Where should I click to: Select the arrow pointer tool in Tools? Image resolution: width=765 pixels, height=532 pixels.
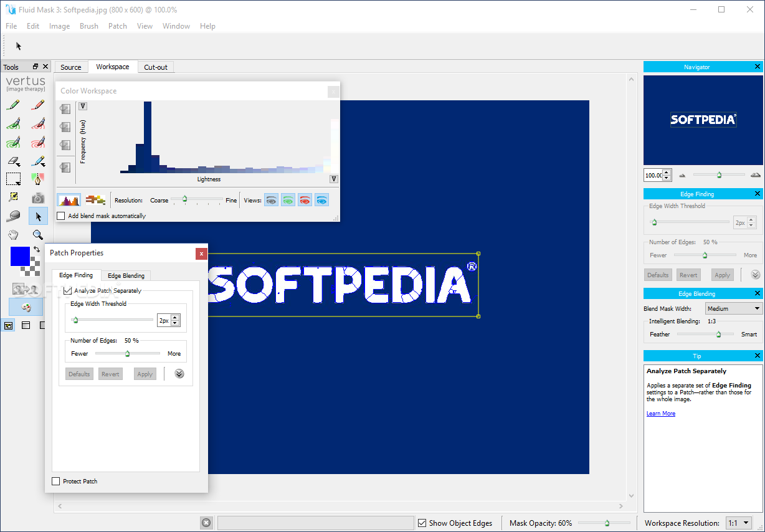click(38, 216)
